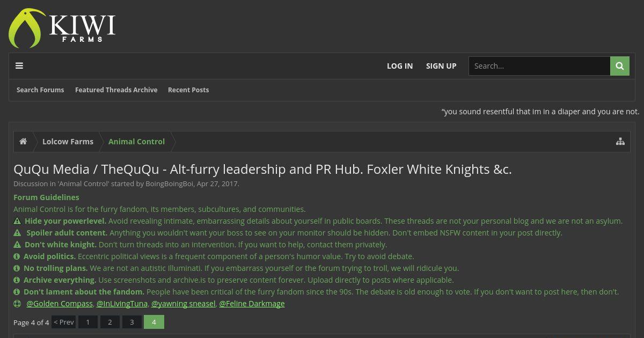Screen dimensions: 644x338
Task: Click info icon beside Archive everything
Action: tap(17, 280)
